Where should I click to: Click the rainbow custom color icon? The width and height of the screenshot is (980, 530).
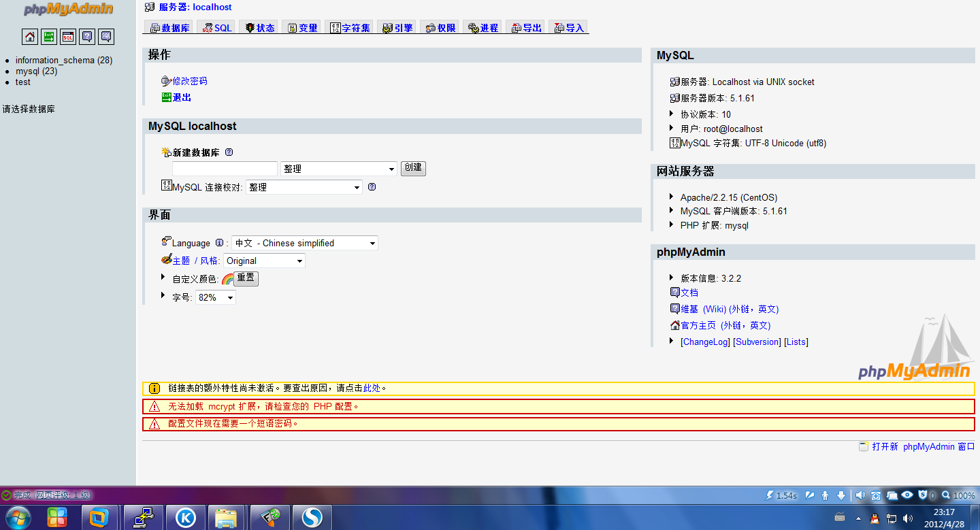227,277
